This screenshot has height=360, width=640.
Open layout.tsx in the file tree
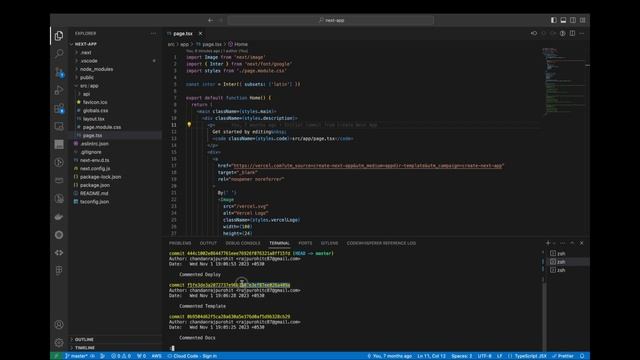[93, 119]
